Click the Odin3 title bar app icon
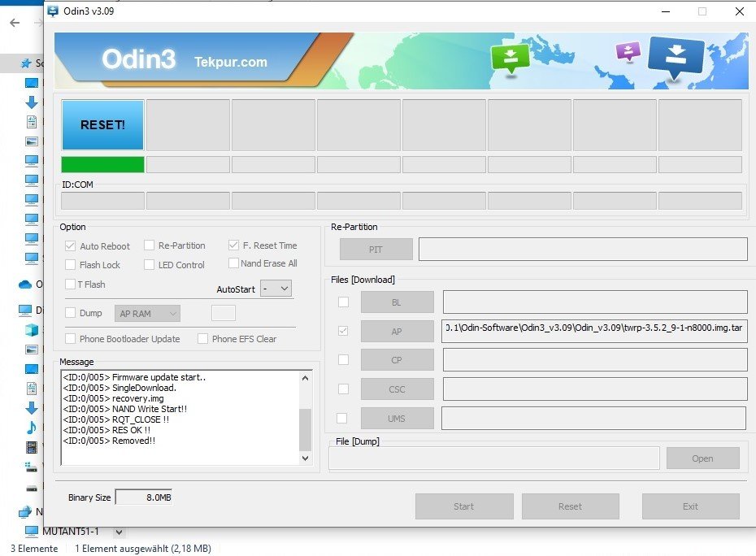This screenshot has height=556, width=756. tap(53, 11)
